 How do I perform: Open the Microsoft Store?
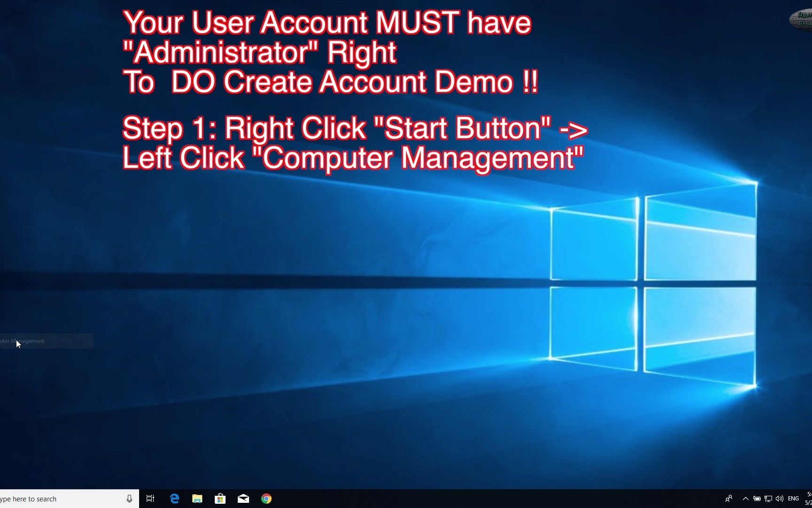click(220, 499)
